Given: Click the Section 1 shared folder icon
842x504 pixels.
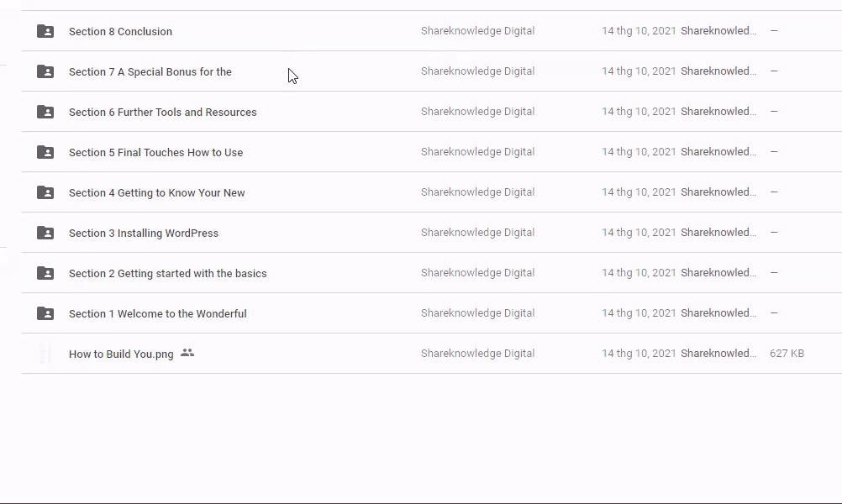Looking at the screenshot, I should pyautogui.click(x=45, y=313).
